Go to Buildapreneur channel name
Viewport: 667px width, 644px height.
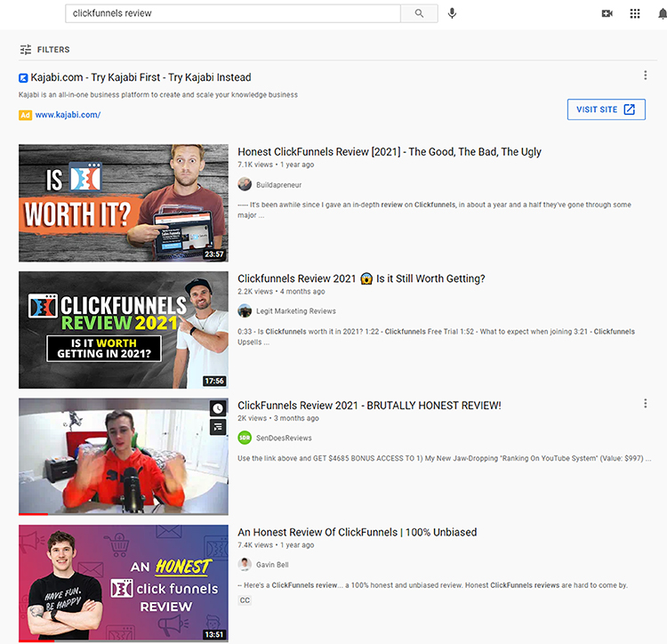coord(278,185)
